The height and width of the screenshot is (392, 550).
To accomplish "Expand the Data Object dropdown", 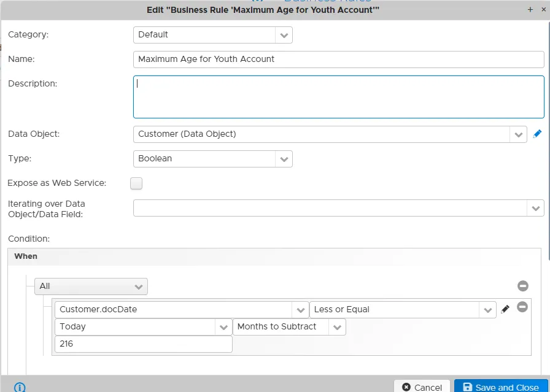I will pos(330,134).
